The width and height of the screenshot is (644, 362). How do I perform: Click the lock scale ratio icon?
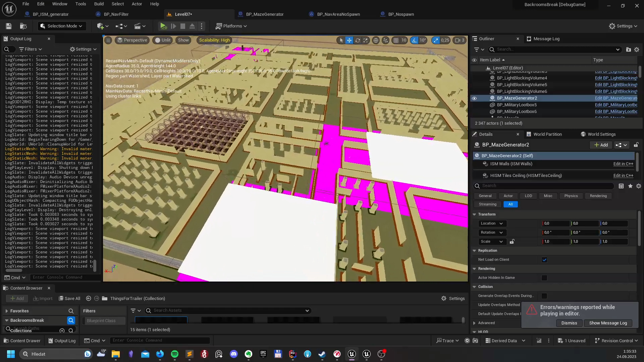coord(512,241)
